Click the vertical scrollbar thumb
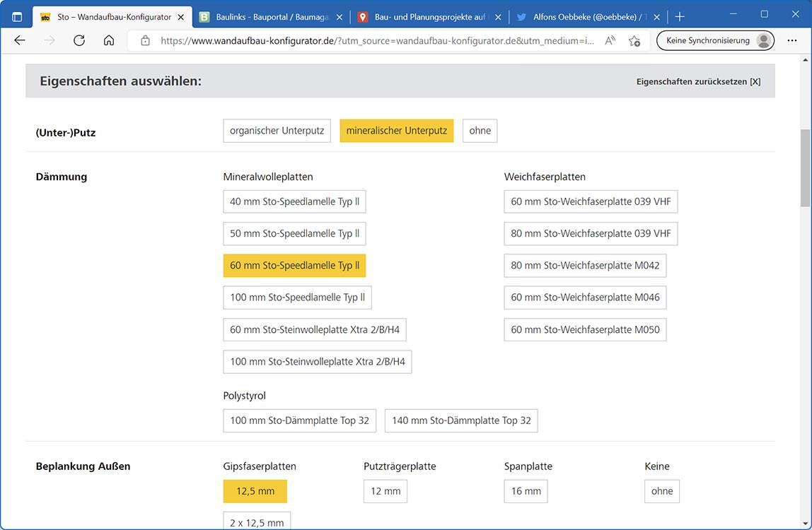This screenshot has width=812, height=530. pyautogui.click(x=805, y=168)
